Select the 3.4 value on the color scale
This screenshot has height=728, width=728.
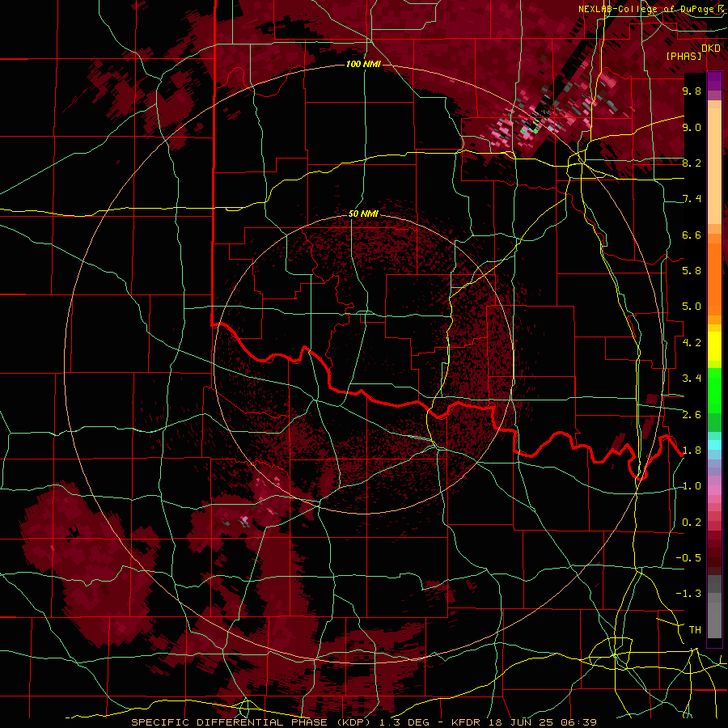[692, 379]
